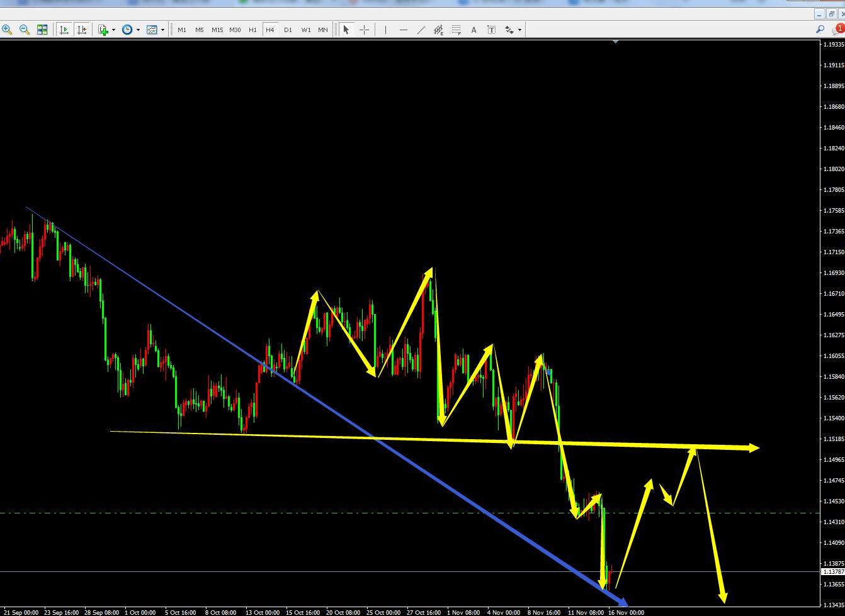Image resolution: width=845 pixels, height=616 pixels.
Task: Click the 1.18020 price axis label
Action: coord(834,169)
